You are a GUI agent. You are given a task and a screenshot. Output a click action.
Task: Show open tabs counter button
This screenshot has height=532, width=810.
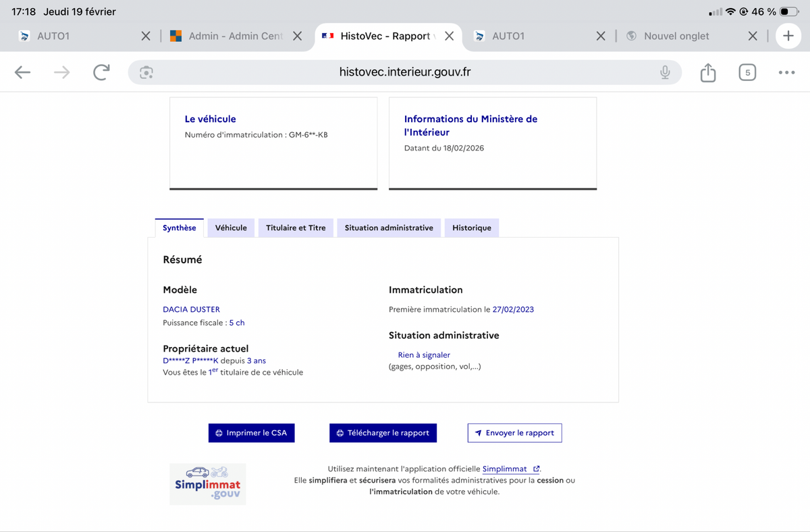click(747, 73)
